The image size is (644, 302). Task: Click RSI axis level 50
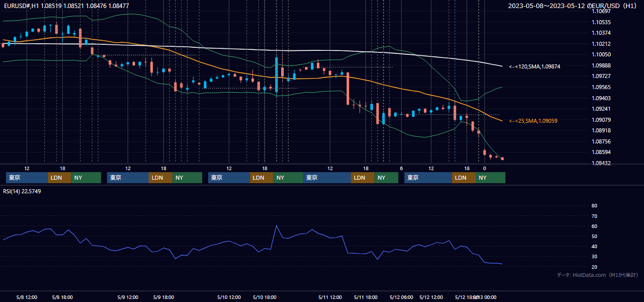[595, 237]
